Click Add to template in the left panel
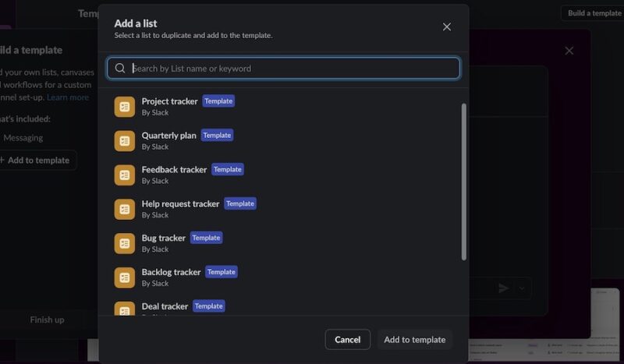This screenshot has height=364, width=624. 37,160
